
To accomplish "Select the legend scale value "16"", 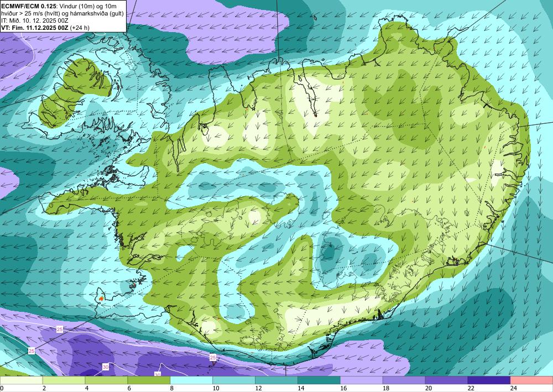I will [343, 388].
